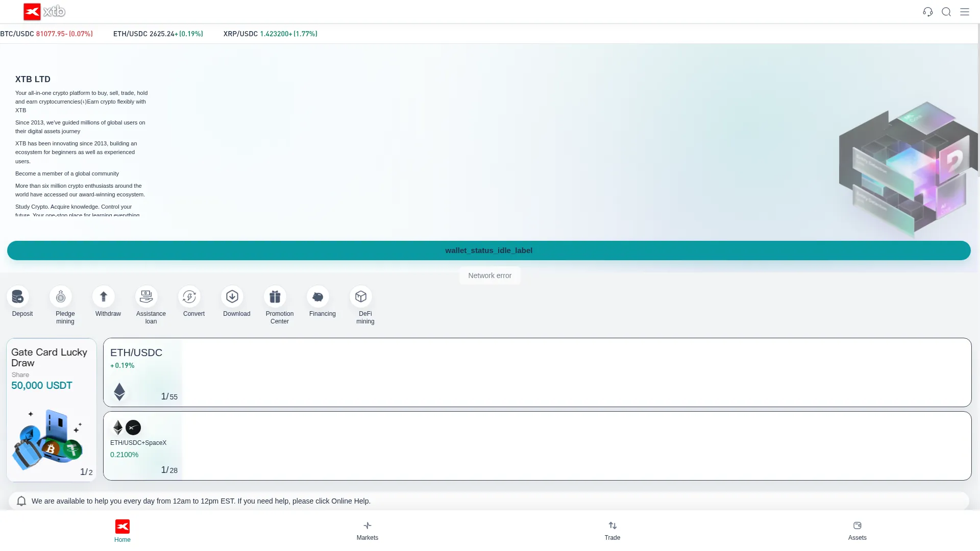980x551 pixels.
Task: Click the +0.19% change in ETH/USDC card
Action: [122, 365]
